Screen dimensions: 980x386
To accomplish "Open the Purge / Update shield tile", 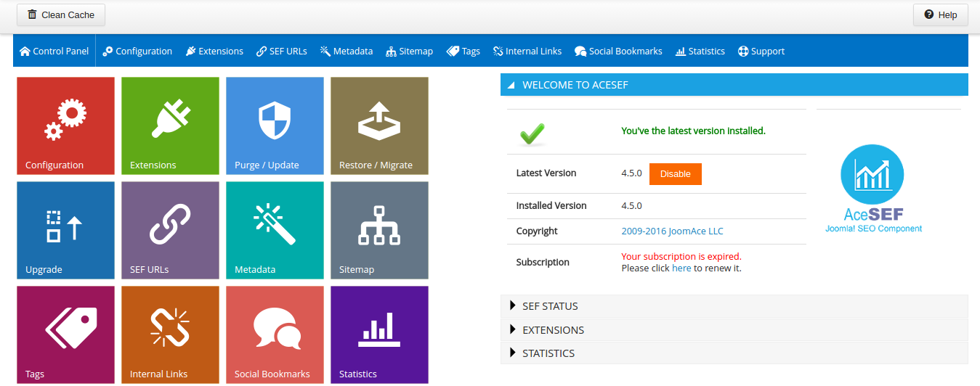I will pyautogui.click(x=275, y=126).
